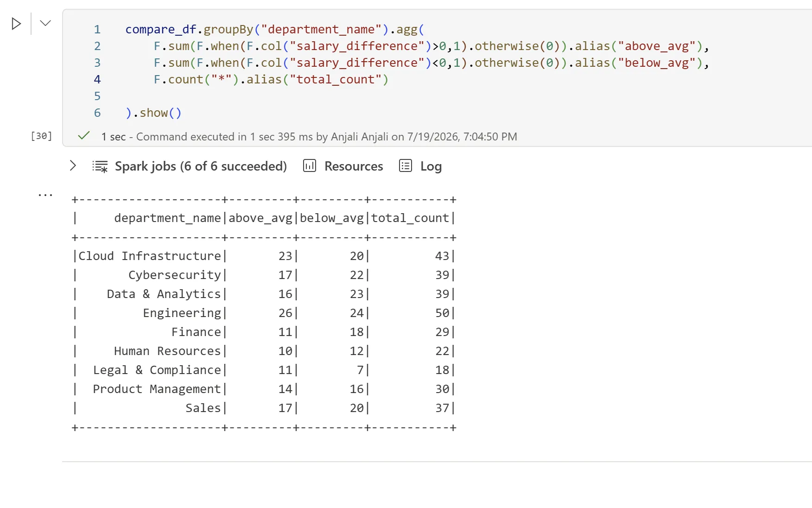Select the Sales row name
Image resolution: width=812 pixels, height=508 pixels.
203,408
